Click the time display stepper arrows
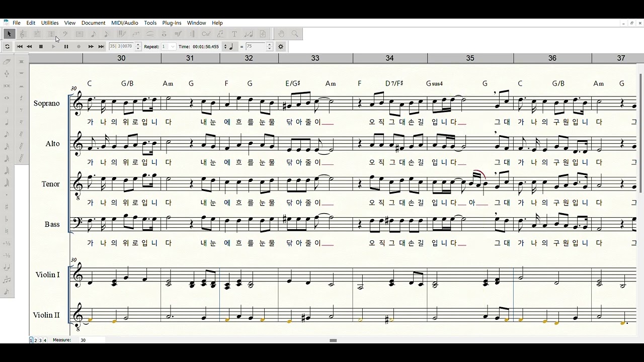Image resolution: width=644 pixels, height=362 pixels. 225,46
